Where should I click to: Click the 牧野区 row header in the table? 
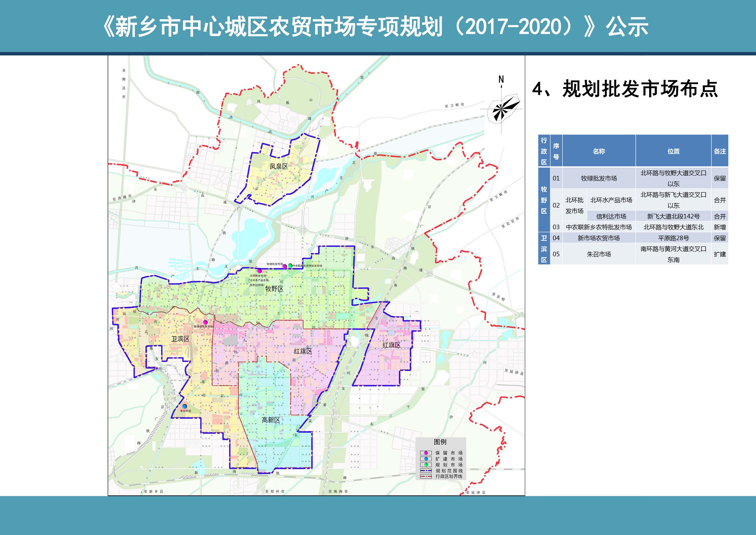point(544,200)
